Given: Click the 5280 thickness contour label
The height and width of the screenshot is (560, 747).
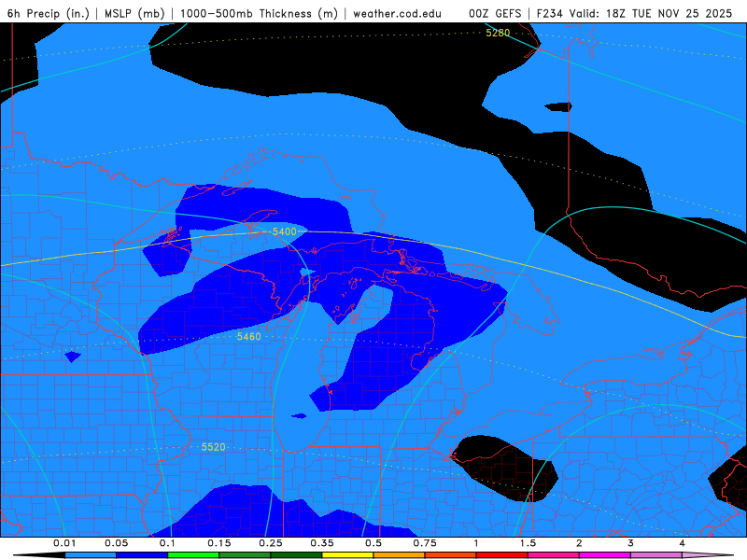Looking at the screenshot, I should coord(498,33).
